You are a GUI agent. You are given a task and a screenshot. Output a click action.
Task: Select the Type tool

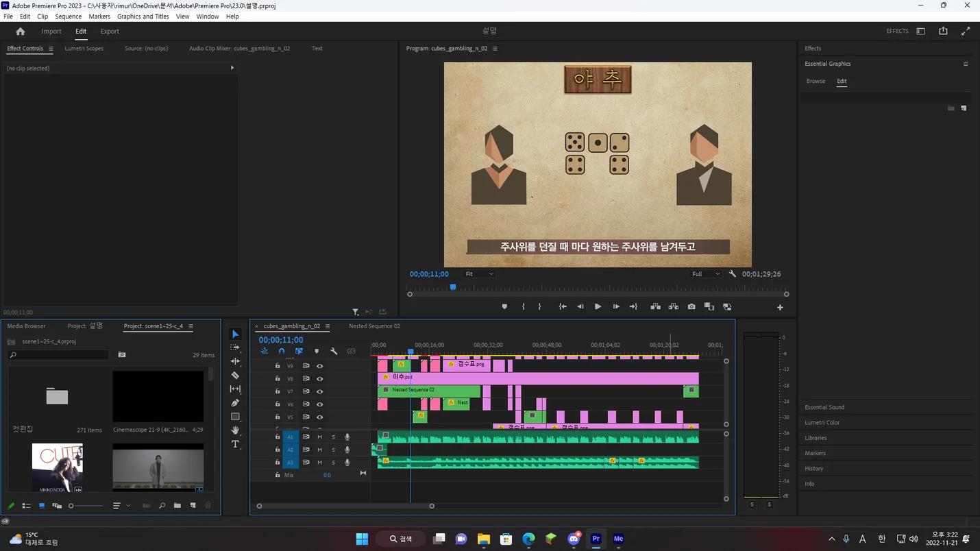(x=235, y=444)
